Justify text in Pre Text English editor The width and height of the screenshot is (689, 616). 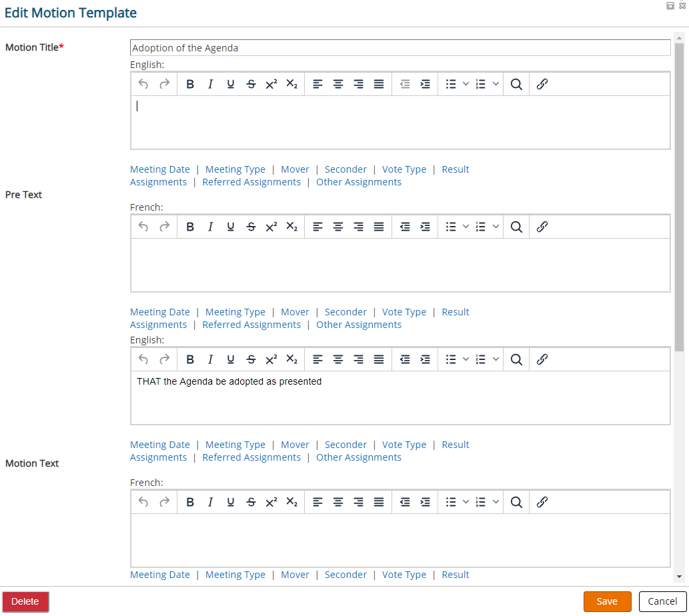379,84
